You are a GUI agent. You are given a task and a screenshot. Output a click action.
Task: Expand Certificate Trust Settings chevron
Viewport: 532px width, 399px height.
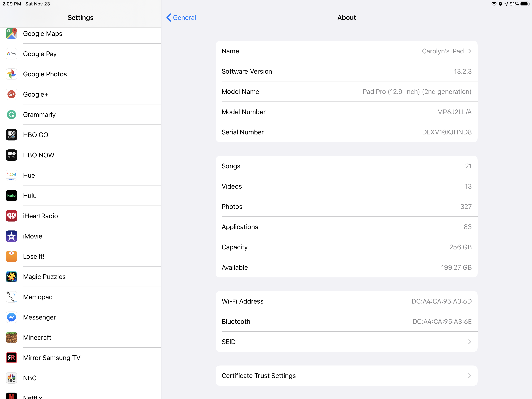pyautogui.click(x=469, y=376)
